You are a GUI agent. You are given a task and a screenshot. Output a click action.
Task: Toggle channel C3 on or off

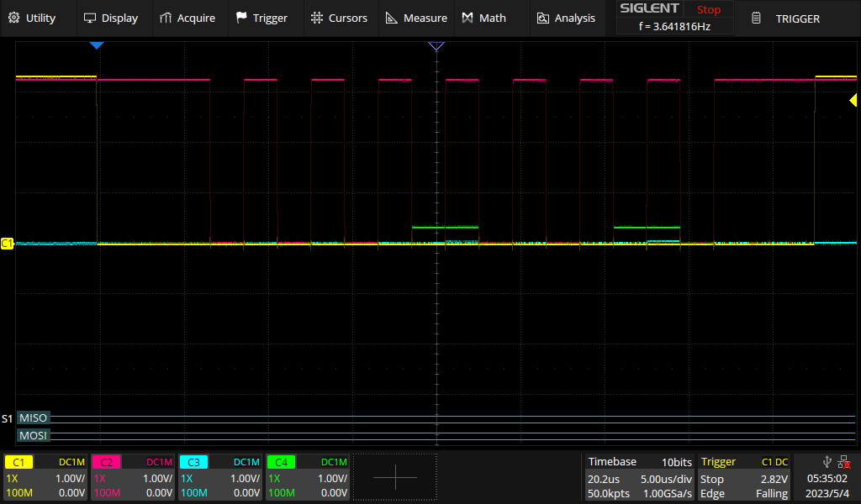pos(192,461)
